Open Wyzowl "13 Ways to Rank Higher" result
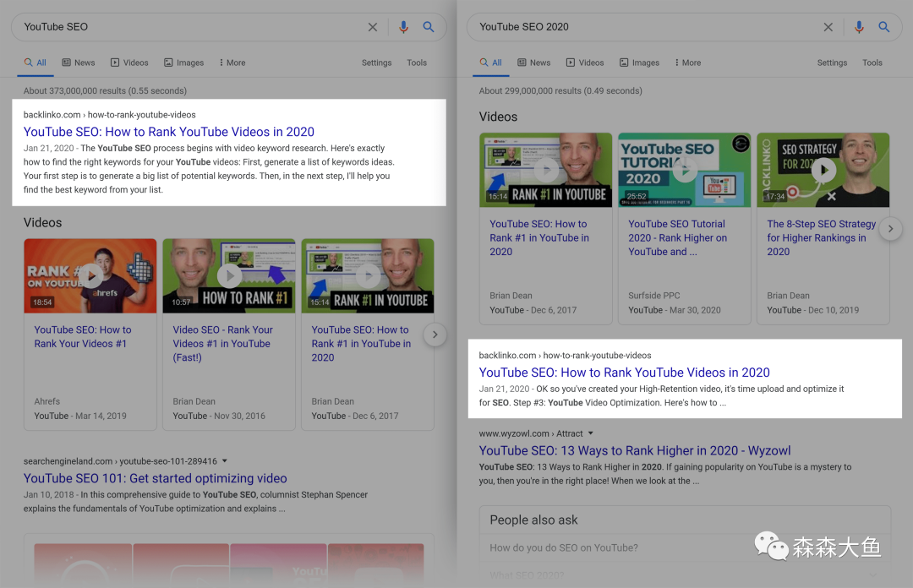This screenshot has height=588, width=913. [635, 450]
